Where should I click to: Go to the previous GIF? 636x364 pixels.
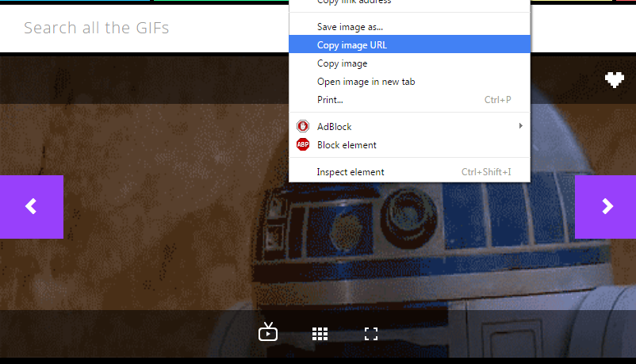[x=31, y=206]
